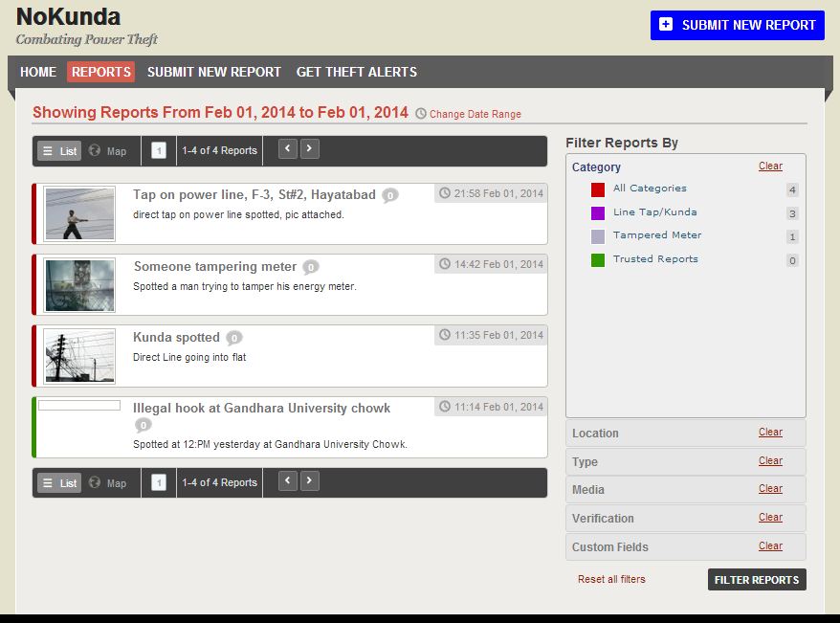Image resolution: width=840 pixels, height=623 pixels.
Task: Click the FILTER REPORTS button
Action: pos(757,580)
